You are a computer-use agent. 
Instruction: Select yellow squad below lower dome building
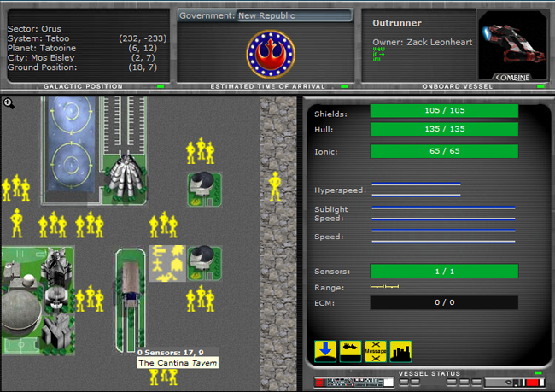click(201, 299)
